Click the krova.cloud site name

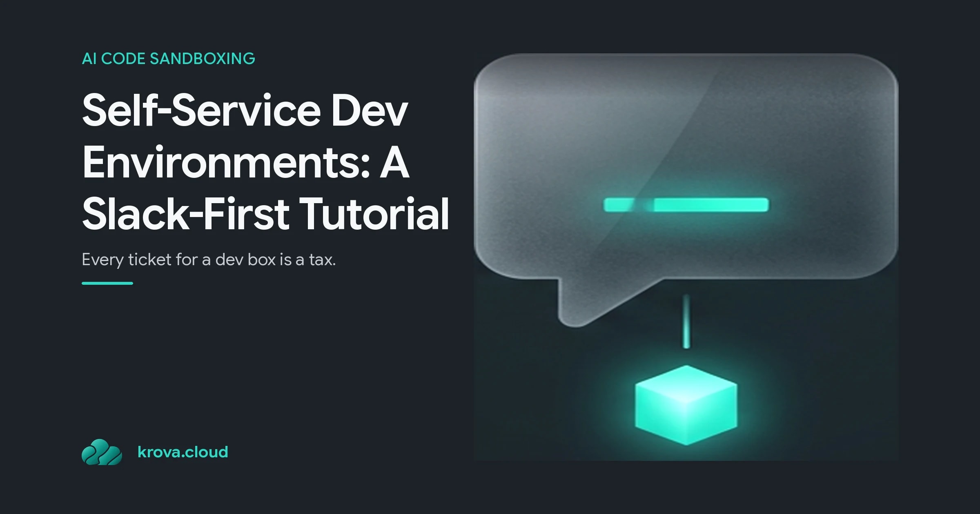click(x=183, y=452)
